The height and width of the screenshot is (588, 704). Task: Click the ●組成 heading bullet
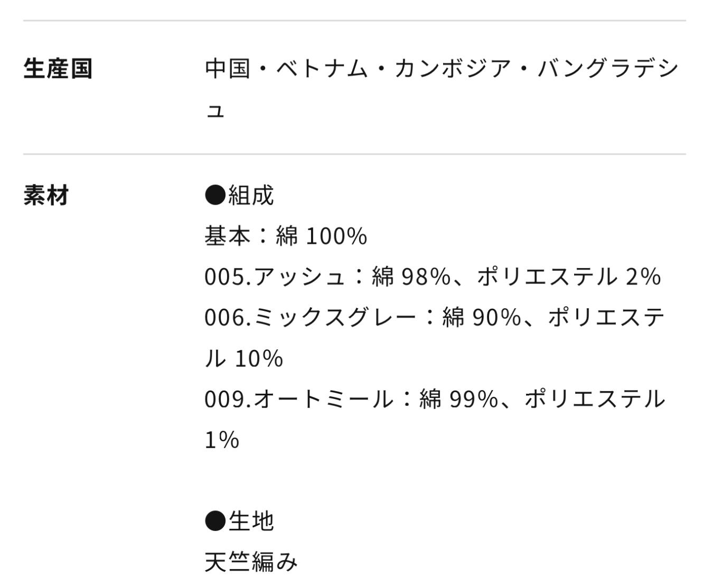click(x=215, y=196)
